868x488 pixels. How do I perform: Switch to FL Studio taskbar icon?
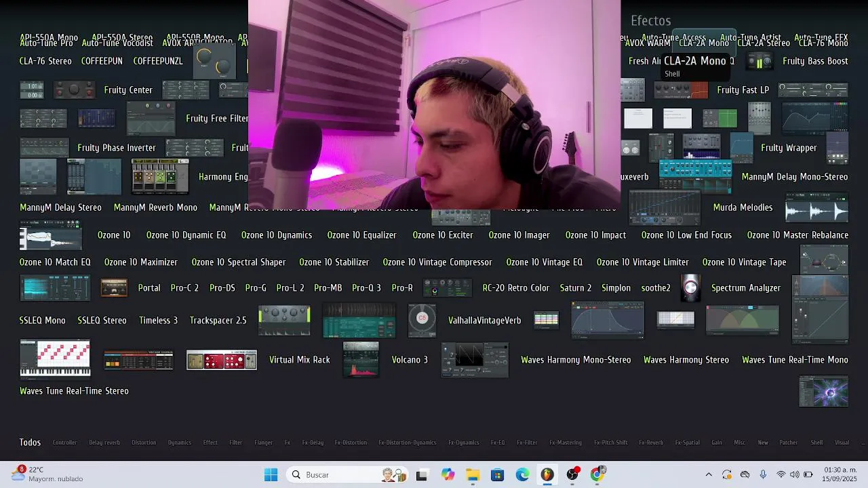point(547,474)
